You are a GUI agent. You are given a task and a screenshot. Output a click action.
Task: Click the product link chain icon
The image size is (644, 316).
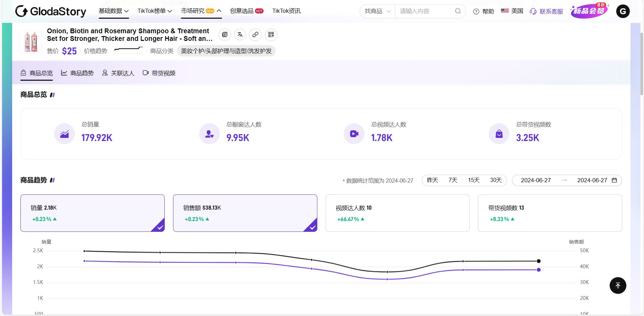(x=255, y=35)
